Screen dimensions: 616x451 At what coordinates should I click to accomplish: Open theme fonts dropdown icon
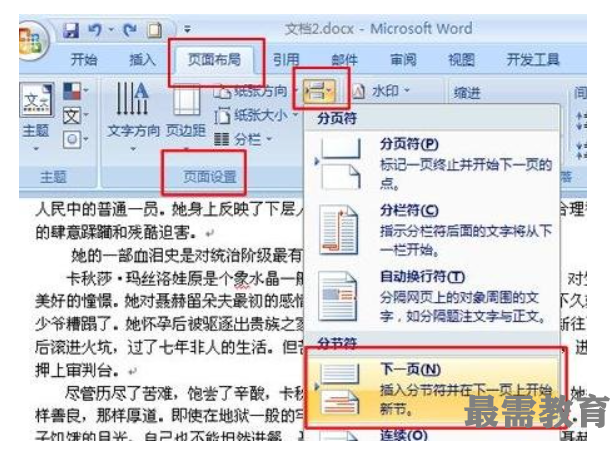point(75,116)
